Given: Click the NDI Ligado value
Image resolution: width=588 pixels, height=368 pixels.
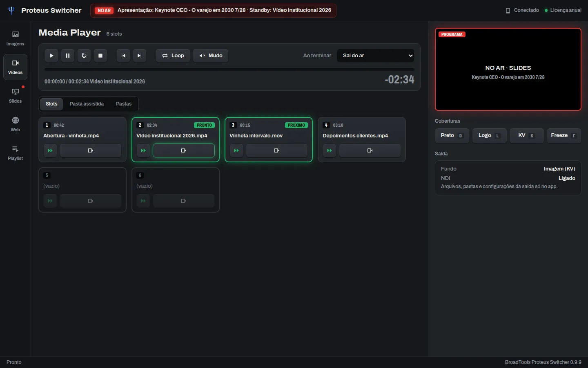Looking at the screenshot, I should pos(567,178).
